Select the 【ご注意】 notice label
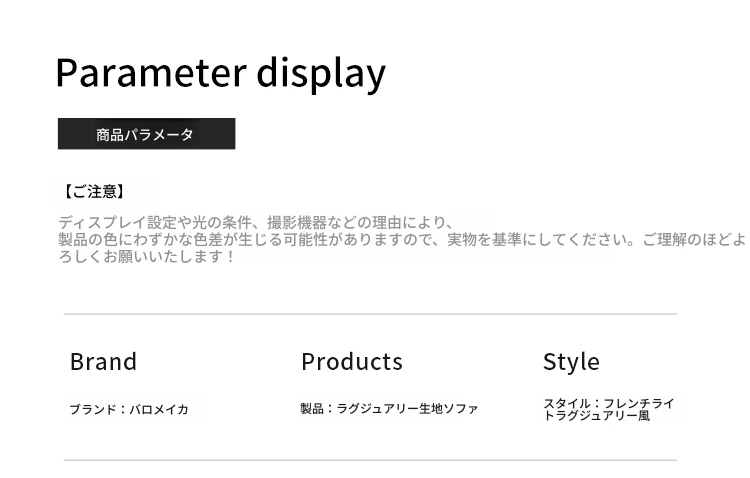The width and height of the screenshot is (750, 478). [x=93, y=191]
